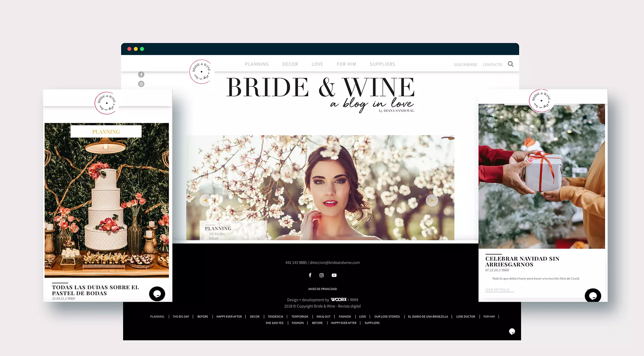Screen dimensions: 644x356
Task: Click the search magnifier icon in header
Action: 511,64
